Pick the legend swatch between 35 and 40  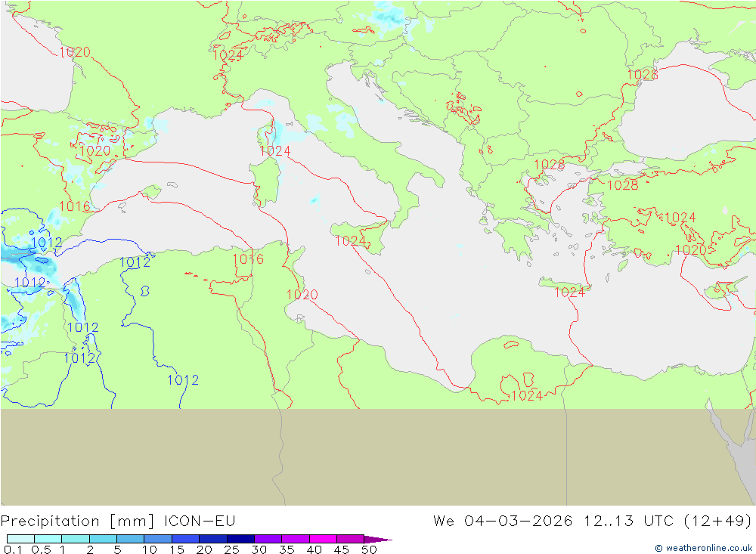295,539
